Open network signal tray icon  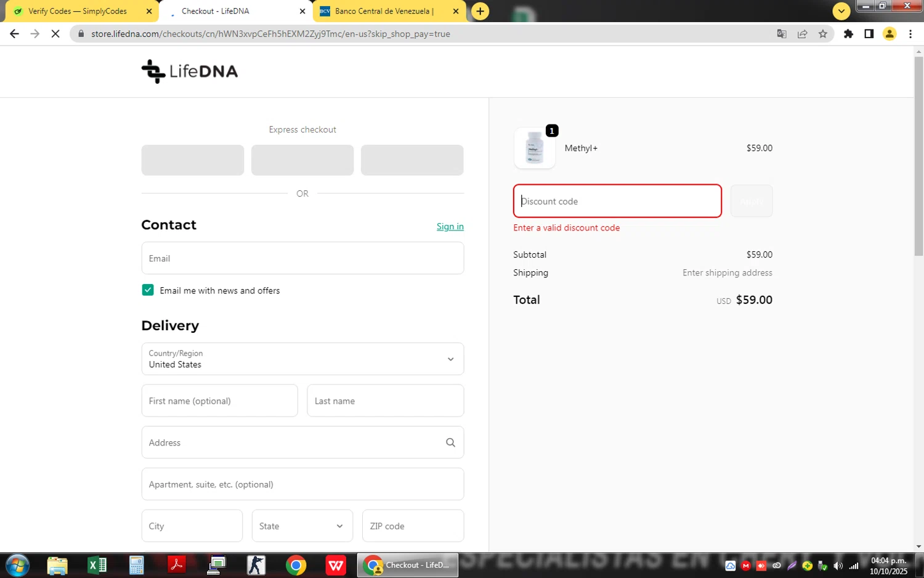point(854,566)
